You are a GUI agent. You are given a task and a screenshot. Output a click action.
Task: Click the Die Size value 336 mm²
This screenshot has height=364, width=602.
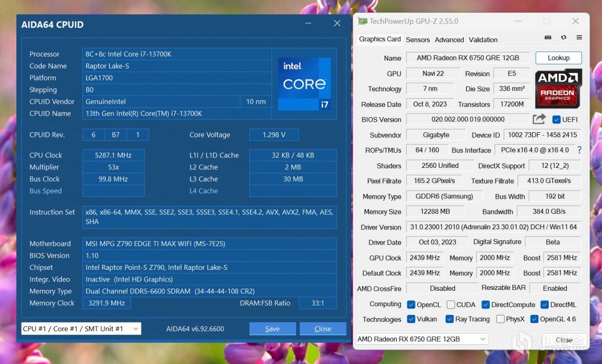coord(512,89)
